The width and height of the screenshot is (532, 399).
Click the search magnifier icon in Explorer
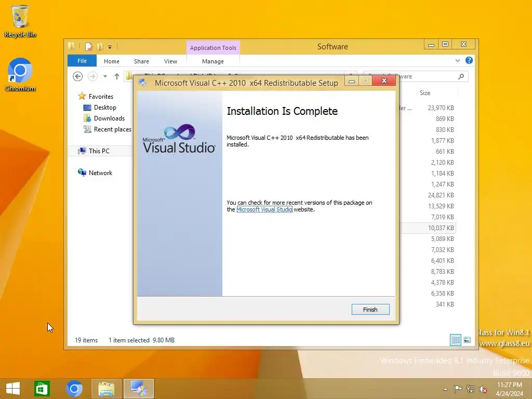(461, 76)
